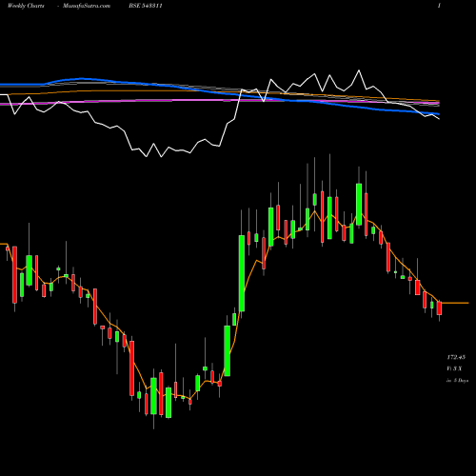Click the MunafaSutra.com label
This screenshot has height=476, width=476.
click(x=87, y=6)
